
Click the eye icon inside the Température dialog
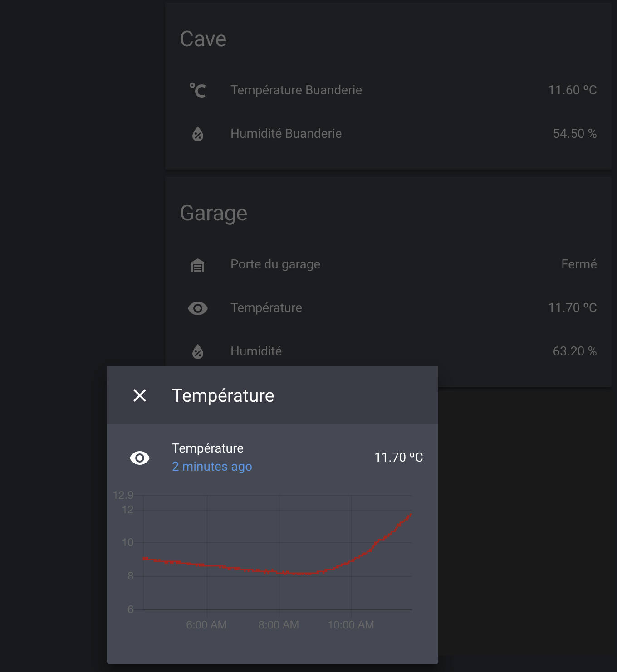click(x=139, y=458)
